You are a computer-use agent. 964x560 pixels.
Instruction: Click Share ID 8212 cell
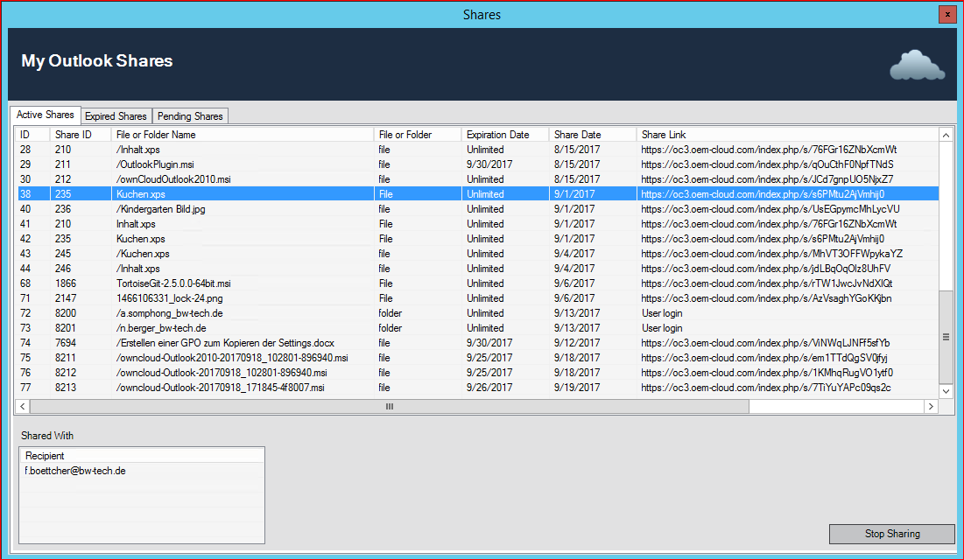coord(66,373)
